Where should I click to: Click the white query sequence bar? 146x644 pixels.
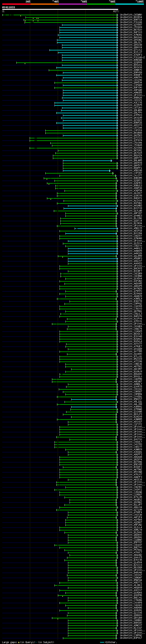[60, 9]
